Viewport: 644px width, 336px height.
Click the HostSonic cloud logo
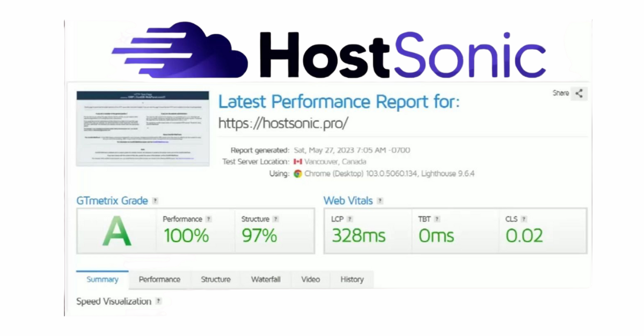(x=180, y=49)
